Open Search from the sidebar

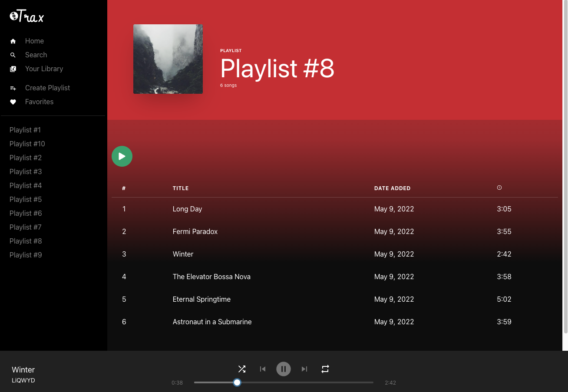pyautogui.click(x=13, y=55)
